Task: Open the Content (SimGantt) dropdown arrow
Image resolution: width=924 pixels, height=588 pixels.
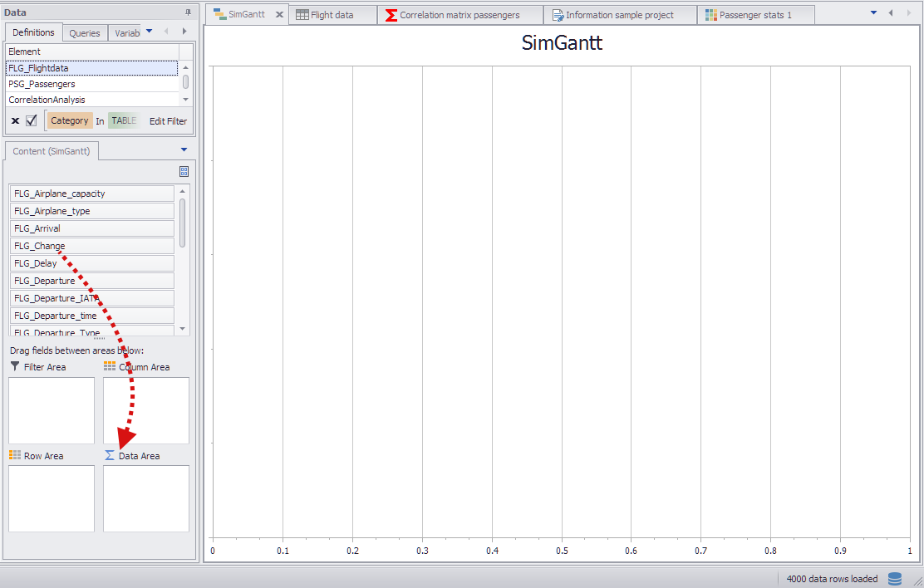Action: [x=183, y=150]
